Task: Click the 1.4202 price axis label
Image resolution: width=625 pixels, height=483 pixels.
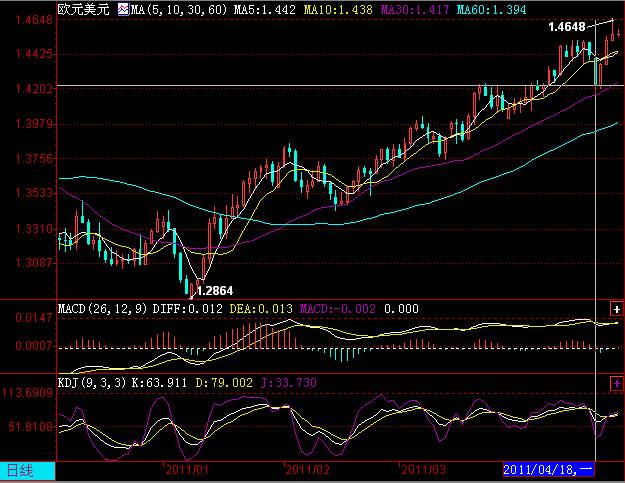Action: point(34,88)
